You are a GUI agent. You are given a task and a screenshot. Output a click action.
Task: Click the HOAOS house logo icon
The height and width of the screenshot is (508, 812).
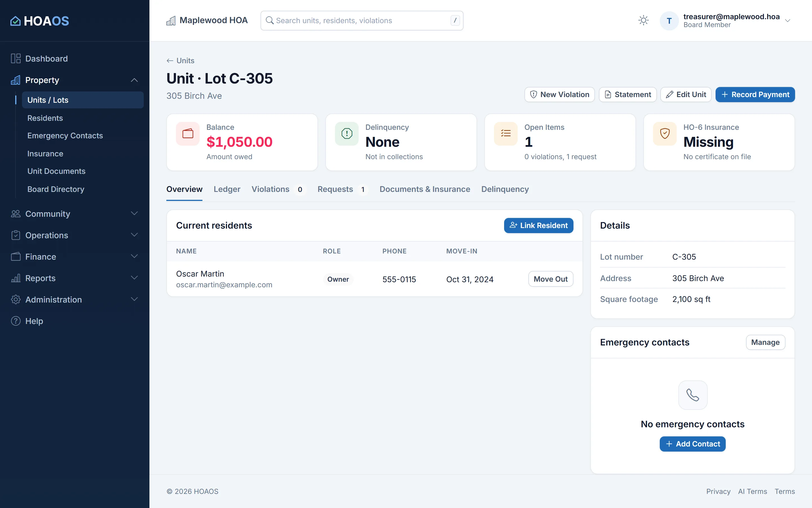tap(16, 21)
